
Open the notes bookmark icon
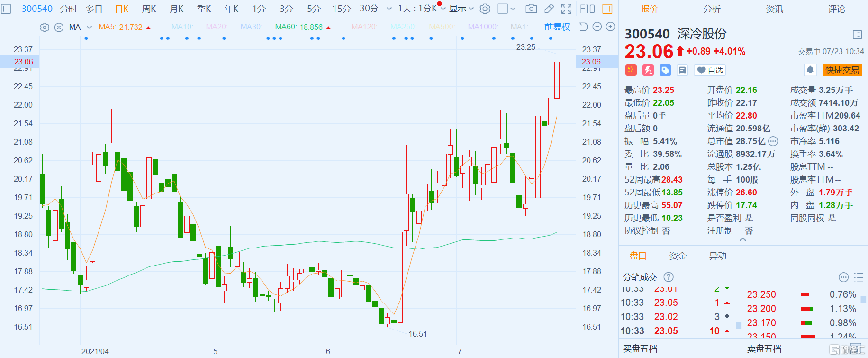pyautogui.click(x=682, y=70)
